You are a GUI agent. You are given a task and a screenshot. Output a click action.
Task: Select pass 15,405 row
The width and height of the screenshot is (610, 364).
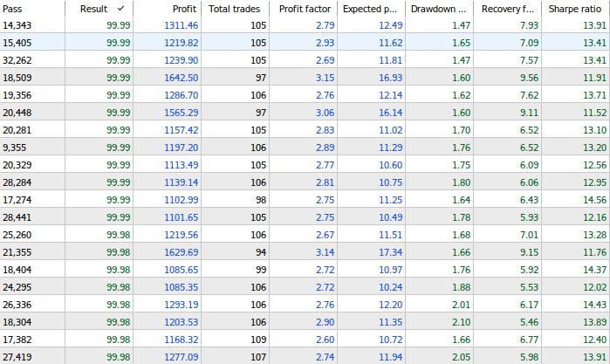(305, 43)
